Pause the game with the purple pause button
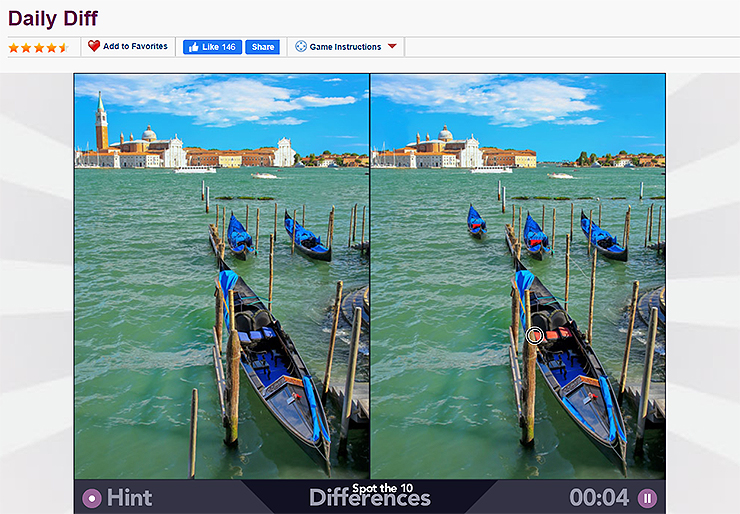The height and width of the screenshot is (514, 740). 647,498
